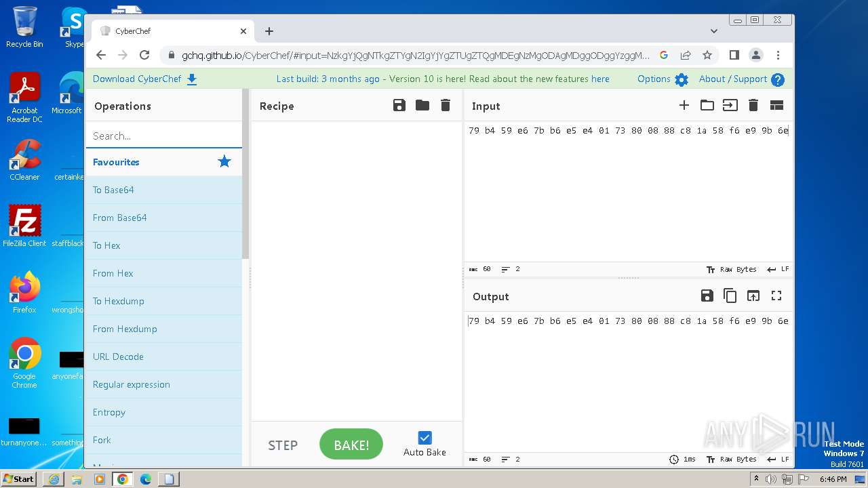The width and height of the screenshot is (868, 488).
Task: Toggle Chrome side panel
Action: 734,56
